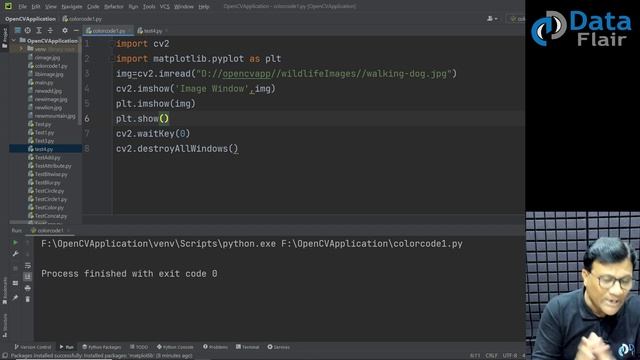The width and height of the screenshot is (640, 360).
Task: Open the View menu
Action: 51,7
